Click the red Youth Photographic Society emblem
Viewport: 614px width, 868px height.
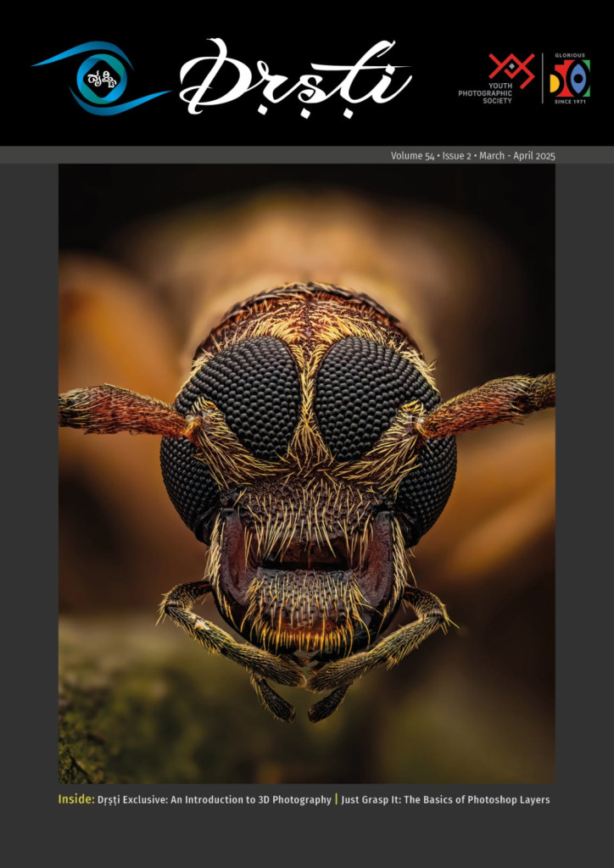(511, 70)
